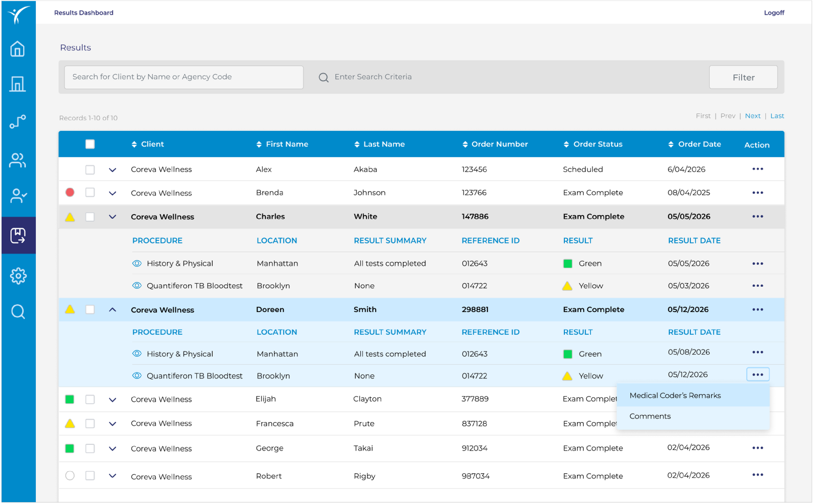
Task: View Doreen's History & Physical eye icon
Action: click(x=137, y=353)
